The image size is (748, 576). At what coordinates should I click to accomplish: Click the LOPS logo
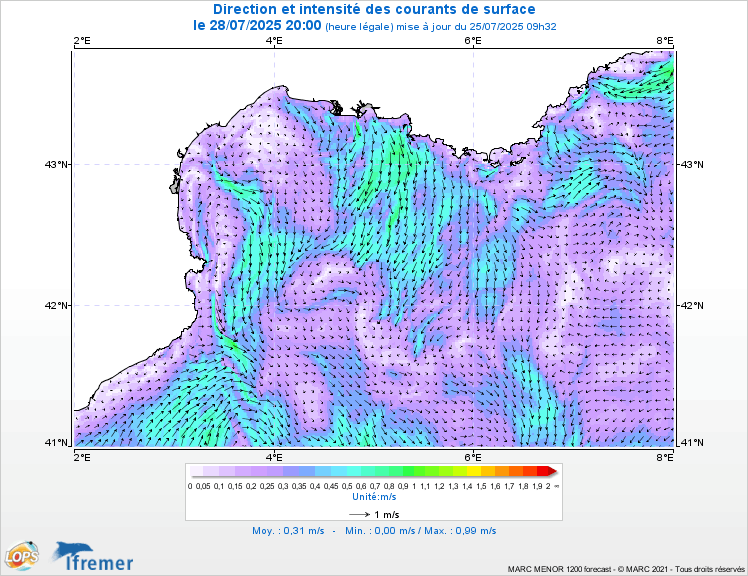point(22,555)
